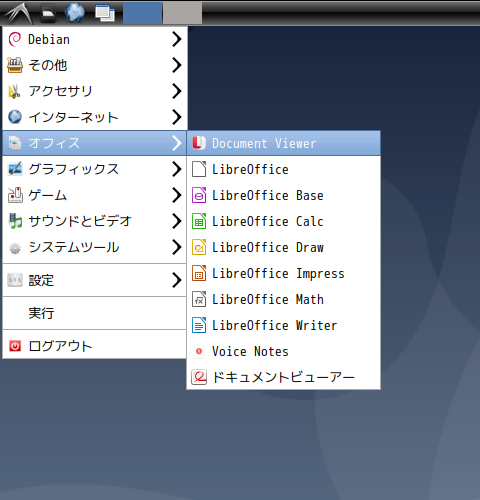Click the show desktop windows icon
Screen dimensions: 480x500
pyautogui.click(x=105, y=13)
